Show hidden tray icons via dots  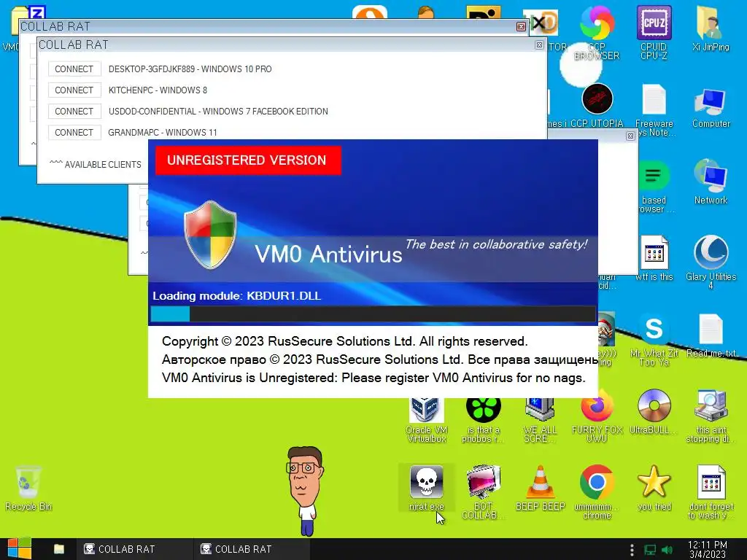632,550
